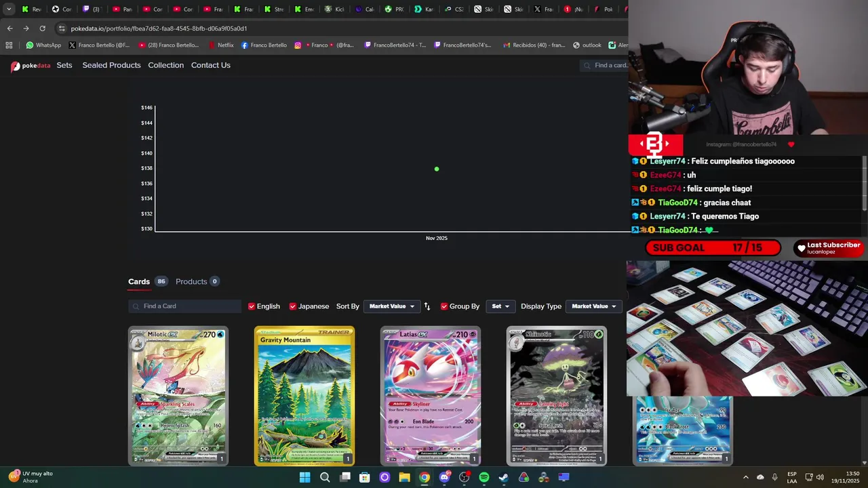This screenshot has height=488, width=868.
Task: Open the volume tray icon
Action: [820, 477]
